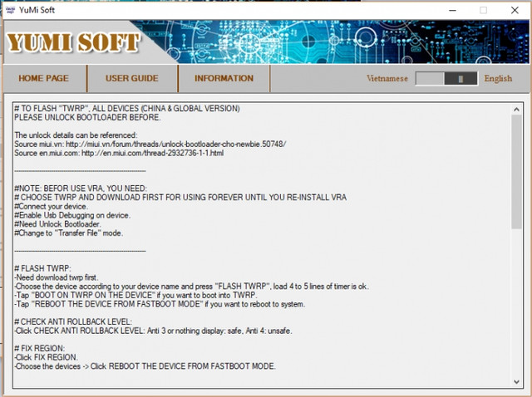Click '# FIX REGION:' heading
Image resolution: width=532 pixels, height=397 pixels.
coord(39,348)
